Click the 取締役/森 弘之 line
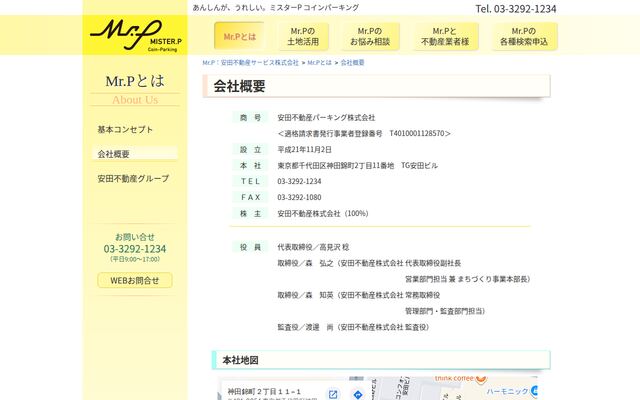Image resolution: width=640 pixels, height=400 pixels. [369, 263]
